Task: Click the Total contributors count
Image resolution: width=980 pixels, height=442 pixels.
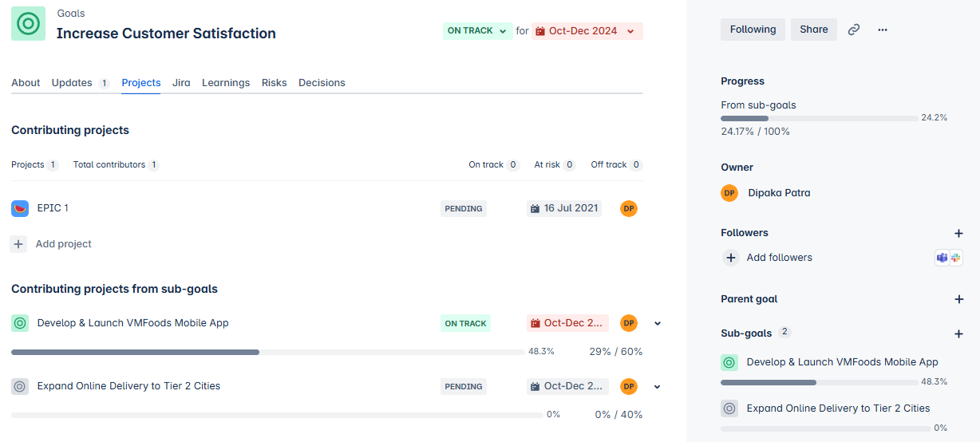Action: (x=117, y=165)
